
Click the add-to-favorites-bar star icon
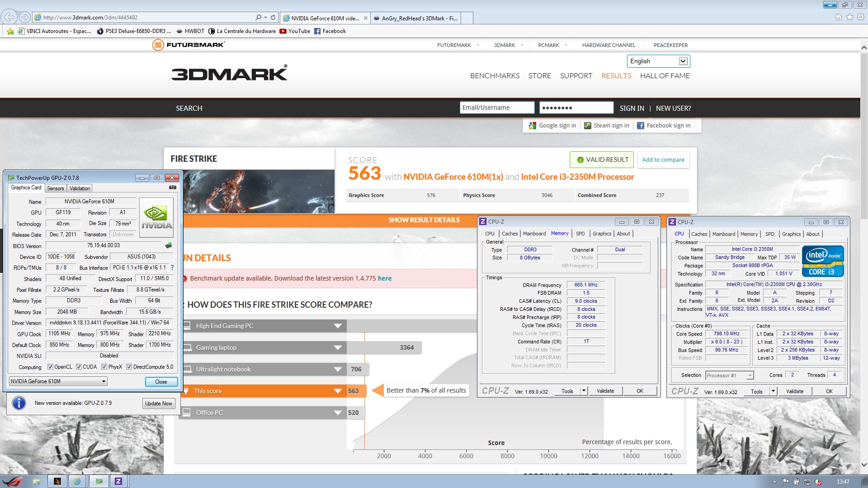10,31
